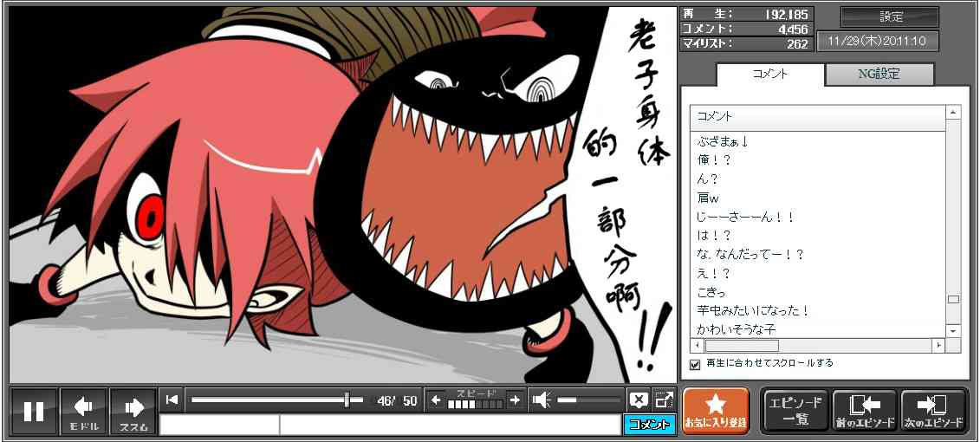Enter fullscreen with expand icon
Image resolution: width=980 pixels, height=442 pixels.
pos(664,400)
